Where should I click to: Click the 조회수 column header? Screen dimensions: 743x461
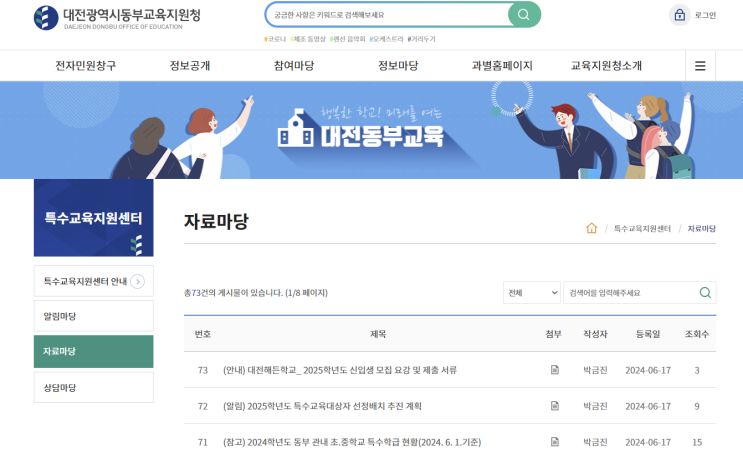click(697, 334)
